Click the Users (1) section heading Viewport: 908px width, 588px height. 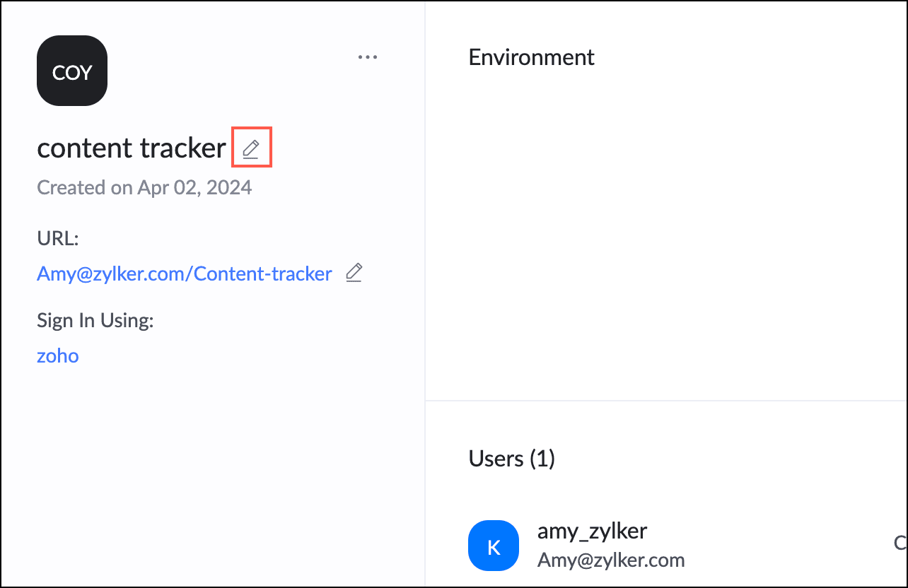coord(512,459)
